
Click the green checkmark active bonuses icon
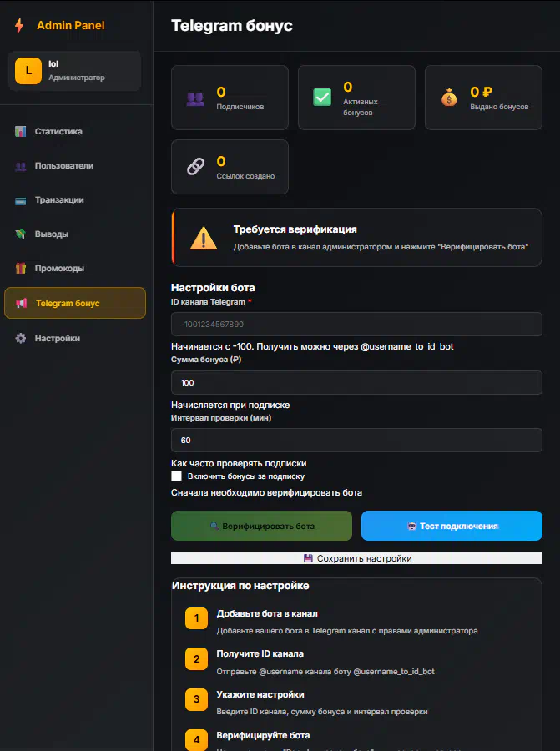click(x=322, y=98)
